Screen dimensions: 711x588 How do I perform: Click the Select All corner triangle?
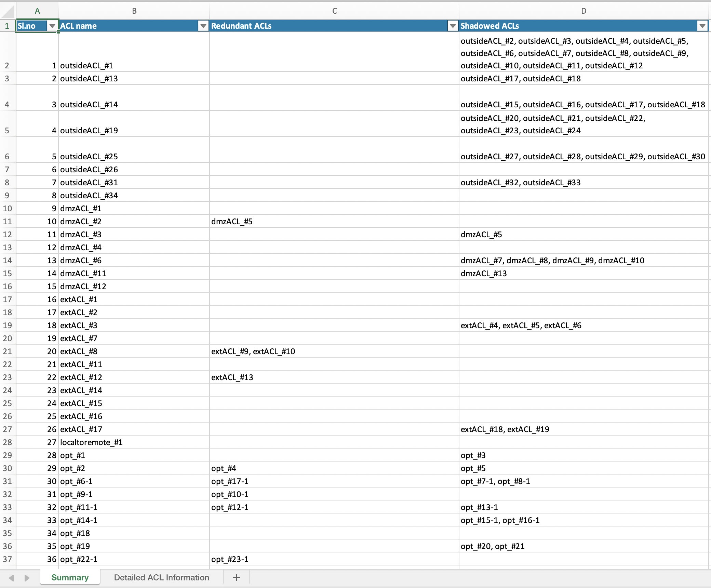coord(8,11)
